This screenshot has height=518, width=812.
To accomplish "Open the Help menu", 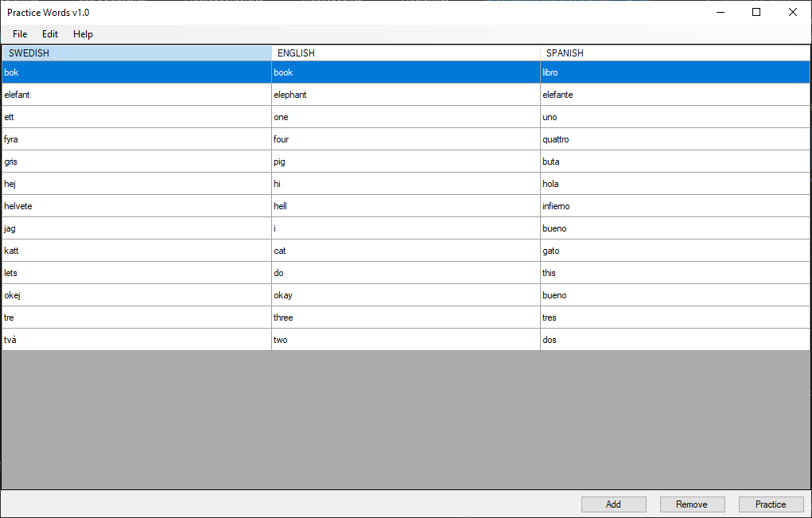I will tap(83, 34).
